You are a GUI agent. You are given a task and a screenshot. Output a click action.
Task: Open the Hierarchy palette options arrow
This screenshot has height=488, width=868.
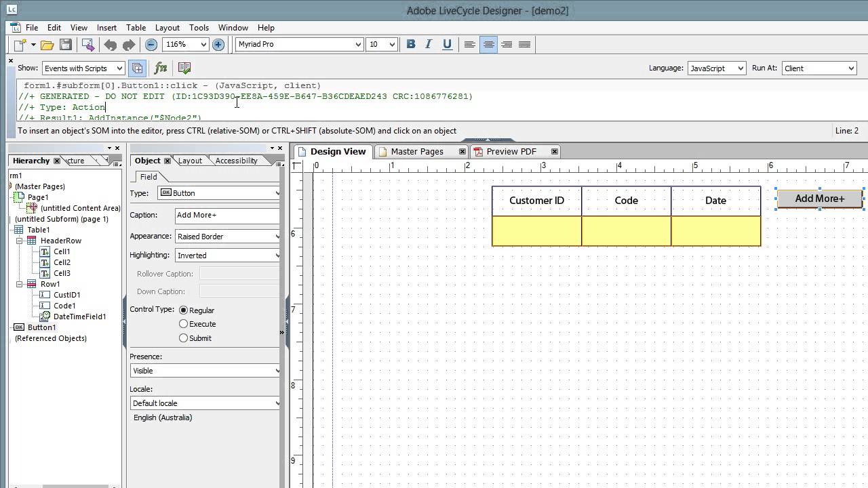click(x=109, y=148)
